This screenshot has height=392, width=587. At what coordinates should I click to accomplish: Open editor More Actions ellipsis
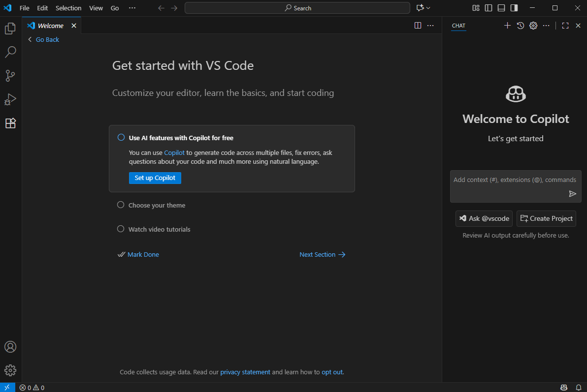point(430,26)
